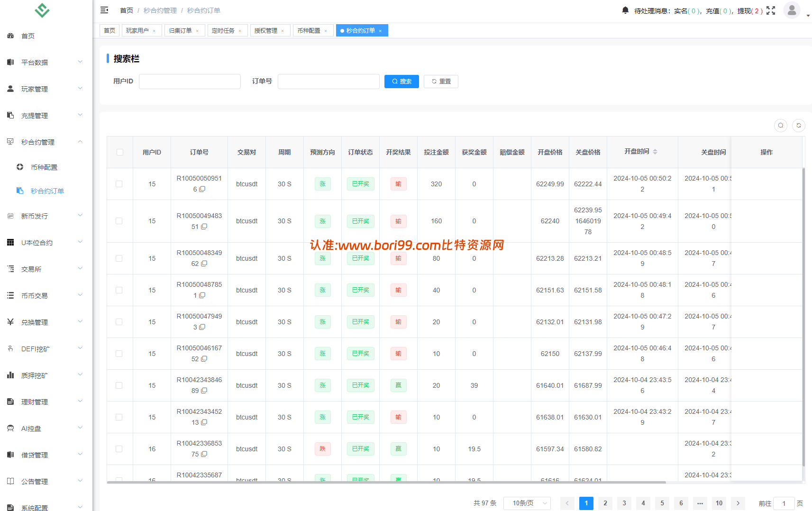Screen dimensions: 812x511
Task: Toggle the select-all checkbox in the table header
Action: 120,152
